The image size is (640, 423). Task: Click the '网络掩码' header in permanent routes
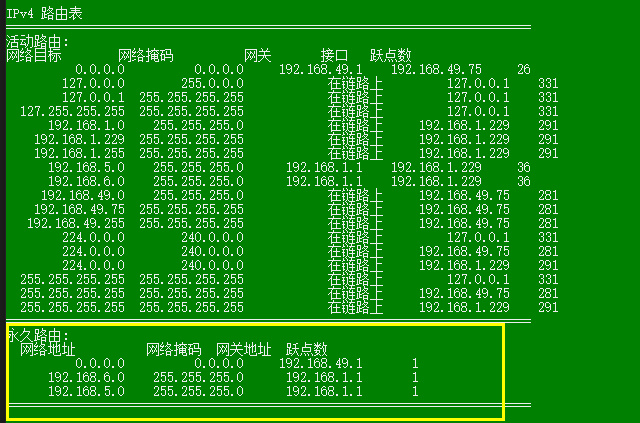pos(173,349)
